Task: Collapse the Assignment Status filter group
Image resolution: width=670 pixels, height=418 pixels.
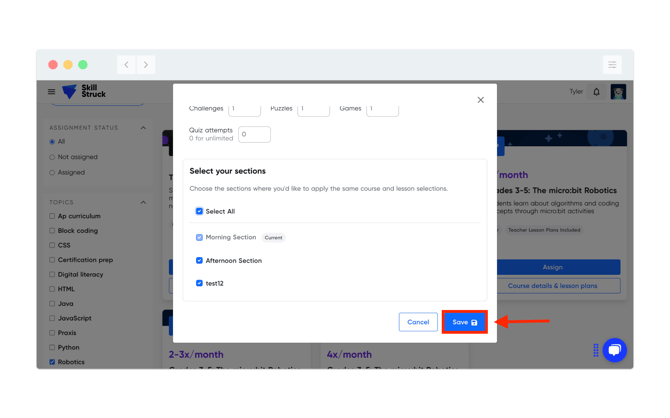Action: [143, 128]
